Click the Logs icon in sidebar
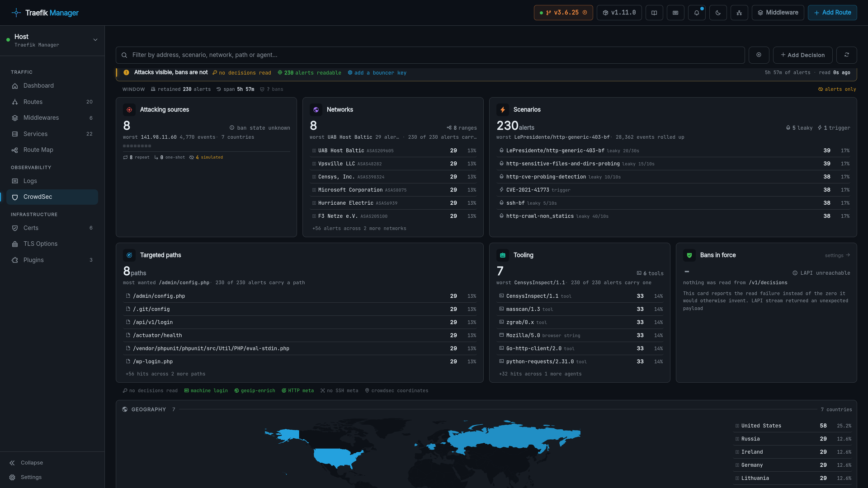Image resolution: width=868 pixels, height=488 pixels. pyautogui.click(x=15, y=181)
